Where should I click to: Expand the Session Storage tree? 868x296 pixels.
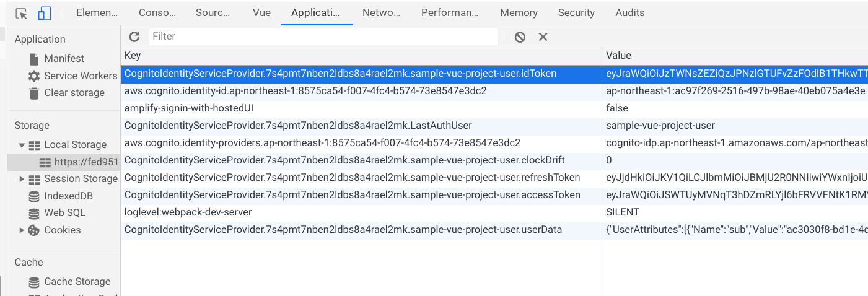(x=22, y=179)
